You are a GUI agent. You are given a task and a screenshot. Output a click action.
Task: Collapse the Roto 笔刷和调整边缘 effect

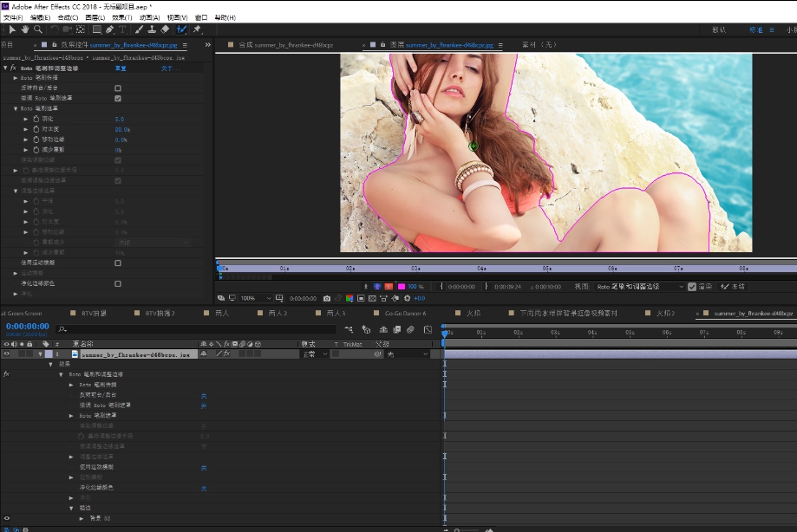(6, 68)
